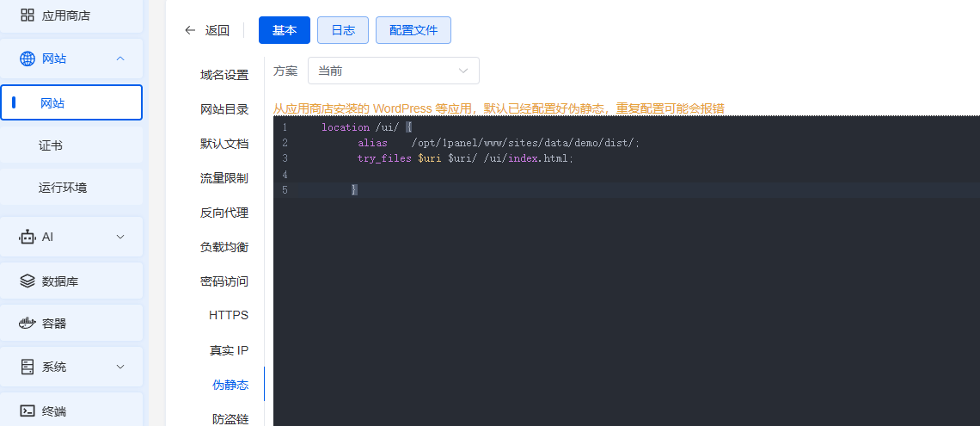Open 终端 in the sidebar

point(72,411)
